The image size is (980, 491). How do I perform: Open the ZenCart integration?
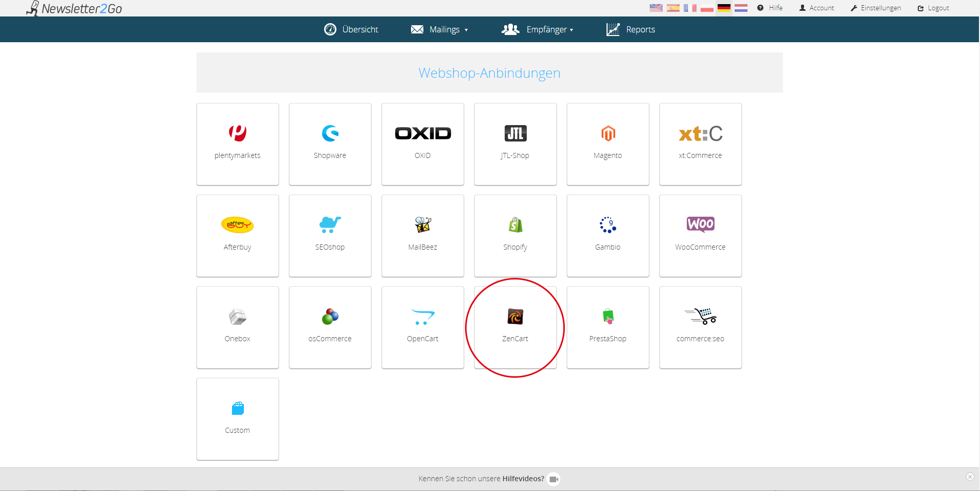coord(515,327)
